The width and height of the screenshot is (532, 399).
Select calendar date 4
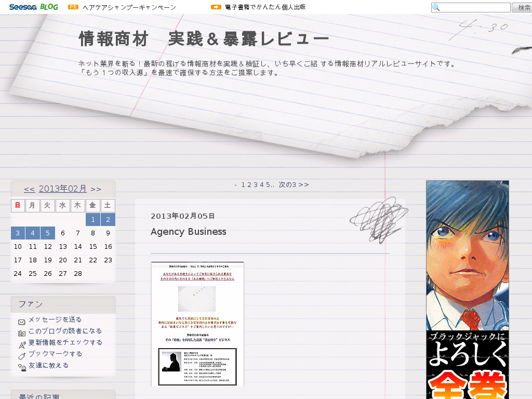click(x=33, y=233)
